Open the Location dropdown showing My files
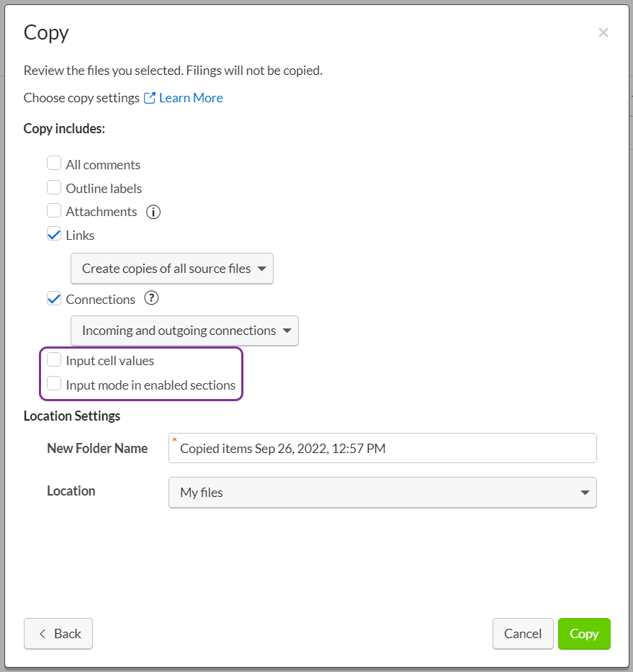 (x=382, y=493)
